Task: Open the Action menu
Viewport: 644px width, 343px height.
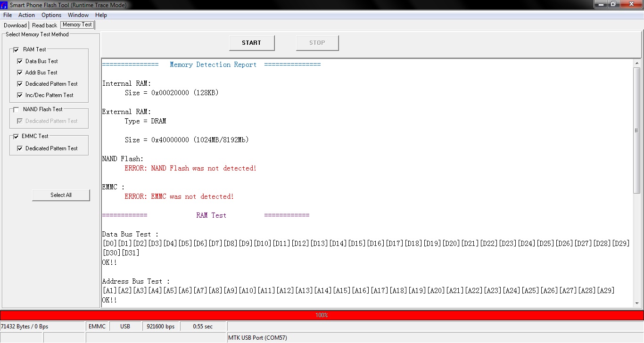Action: pos(26,15)
